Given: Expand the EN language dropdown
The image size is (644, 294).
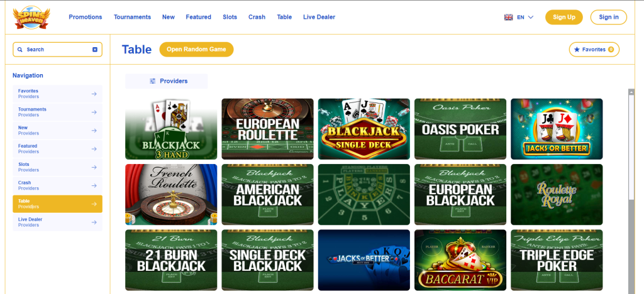Looking at the screenshot, I should (x=525, y=17).
